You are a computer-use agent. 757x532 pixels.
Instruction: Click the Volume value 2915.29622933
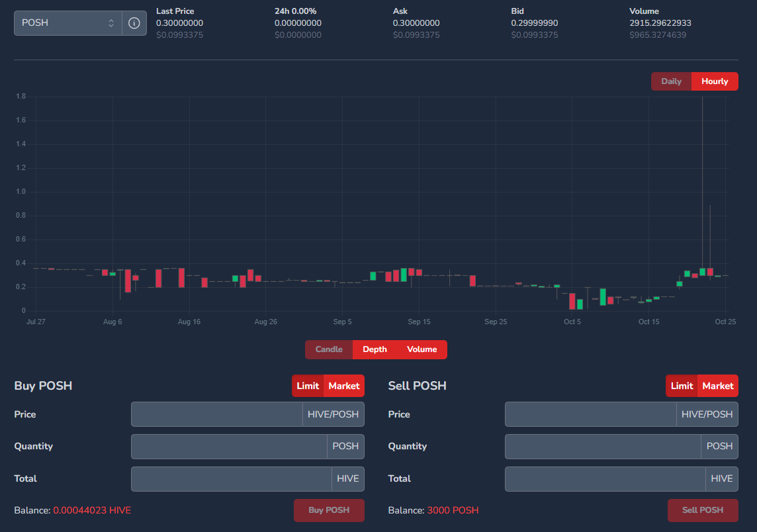(660, 22)
